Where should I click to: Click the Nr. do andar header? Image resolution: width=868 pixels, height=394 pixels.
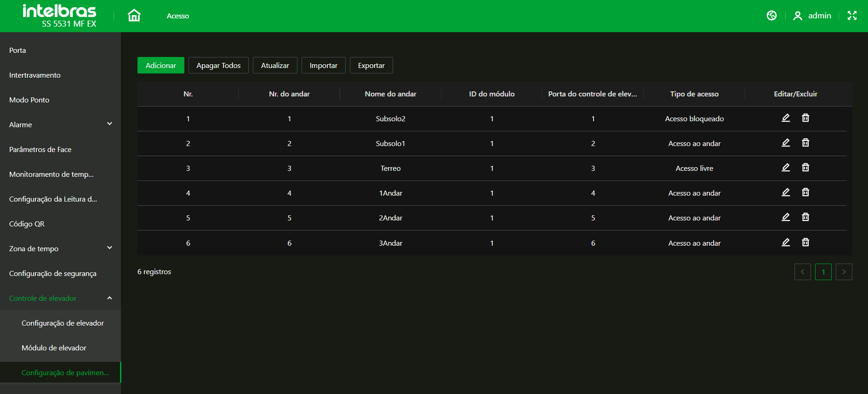[x=289, y=94]
